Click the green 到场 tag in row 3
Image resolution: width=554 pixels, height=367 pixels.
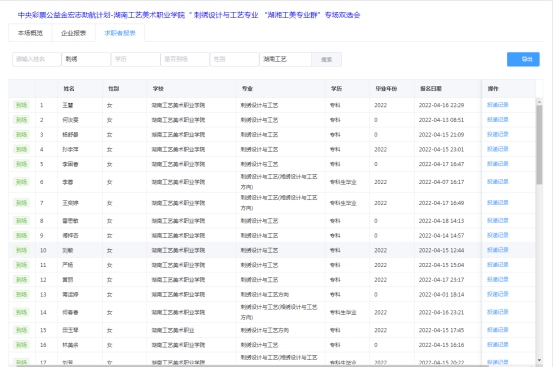(21, 135)
